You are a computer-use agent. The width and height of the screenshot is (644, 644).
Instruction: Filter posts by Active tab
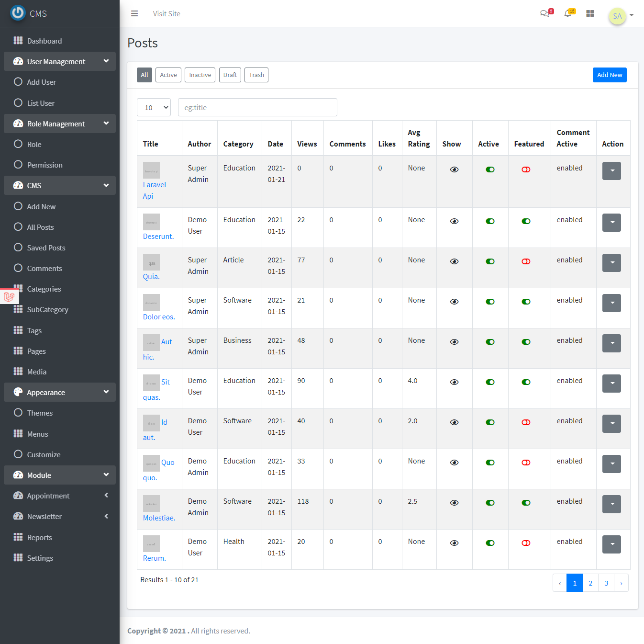click(x=168, y=75)
